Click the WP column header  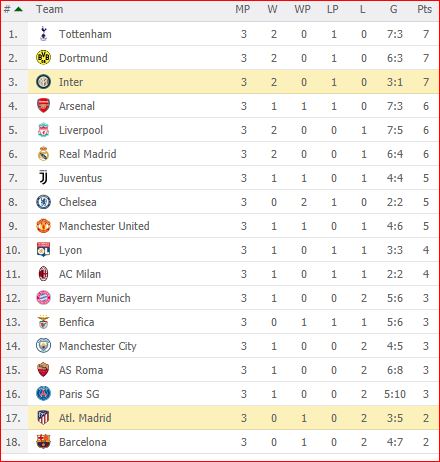302,9
